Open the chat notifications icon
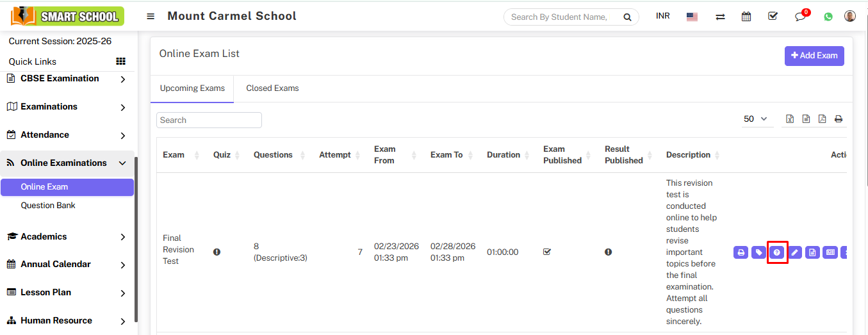 pos(800,17)
